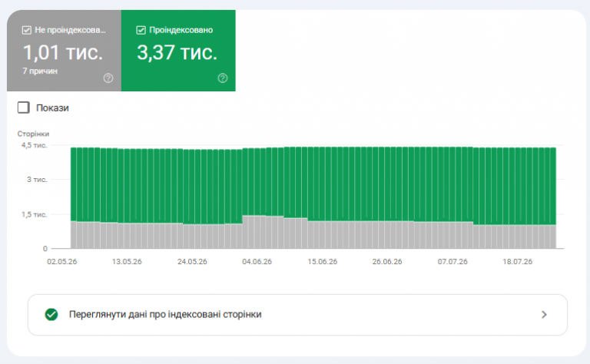Select the grey Не проіндексовано 1,01 тис. card
The image size is (590, 364).
64,51
